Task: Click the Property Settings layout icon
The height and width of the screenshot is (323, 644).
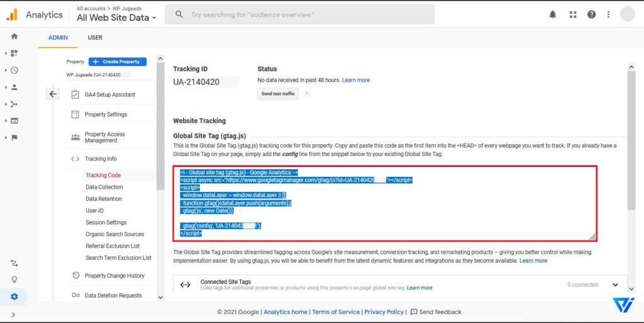Action: [x=75, y=114]
